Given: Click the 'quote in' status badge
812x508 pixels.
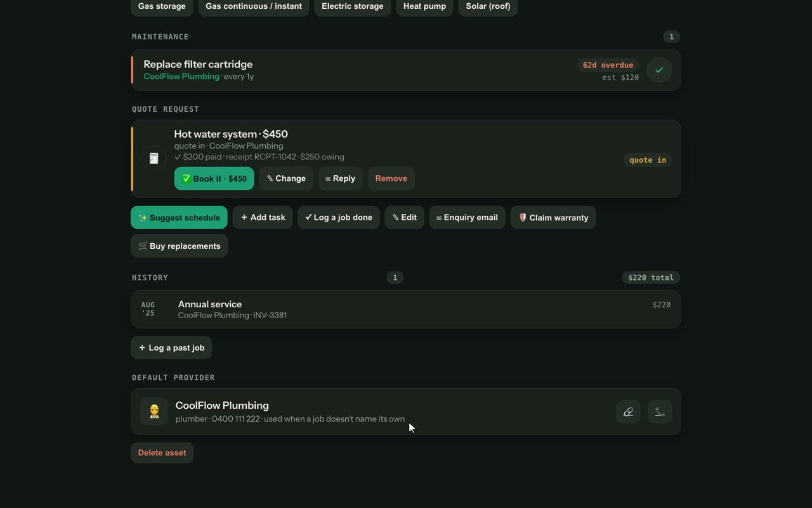Looking at the screenshot, I should [648, 160].
